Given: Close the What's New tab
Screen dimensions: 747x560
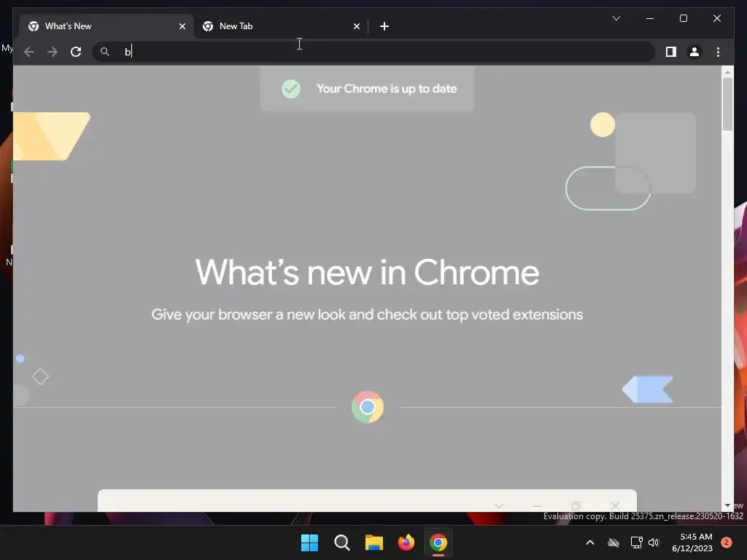Looking at the screenshot, I should [182, 26].
